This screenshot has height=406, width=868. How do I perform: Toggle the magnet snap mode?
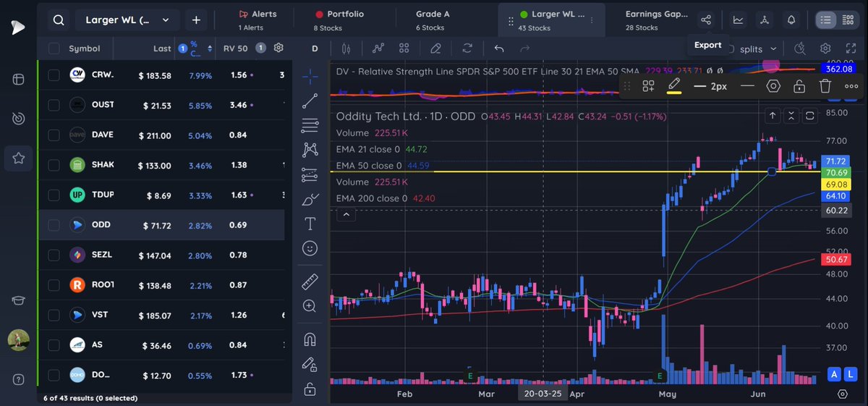click(310, 339)
